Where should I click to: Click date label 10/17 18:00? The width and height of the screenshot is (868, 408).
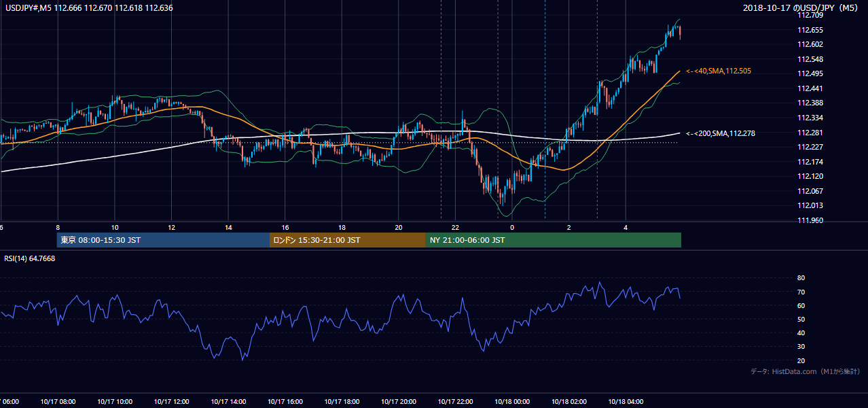[x=342, y=402]
